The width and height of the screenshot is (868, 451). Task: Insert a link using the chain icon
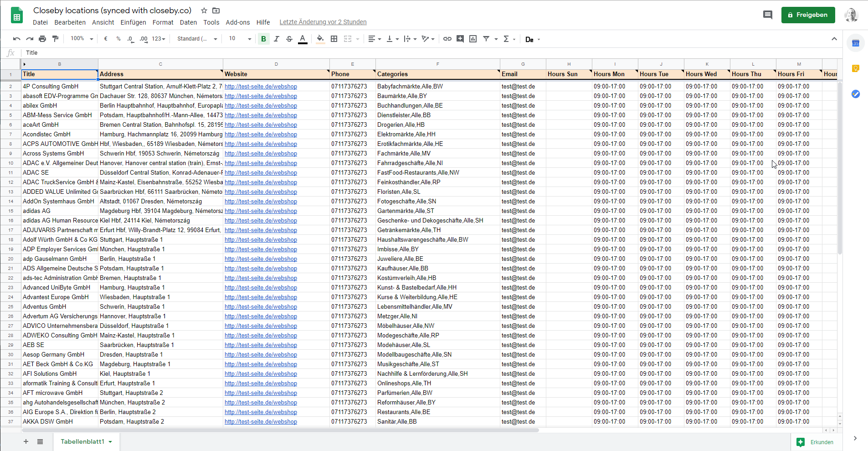pyautogui.click(x=447, y=39)
